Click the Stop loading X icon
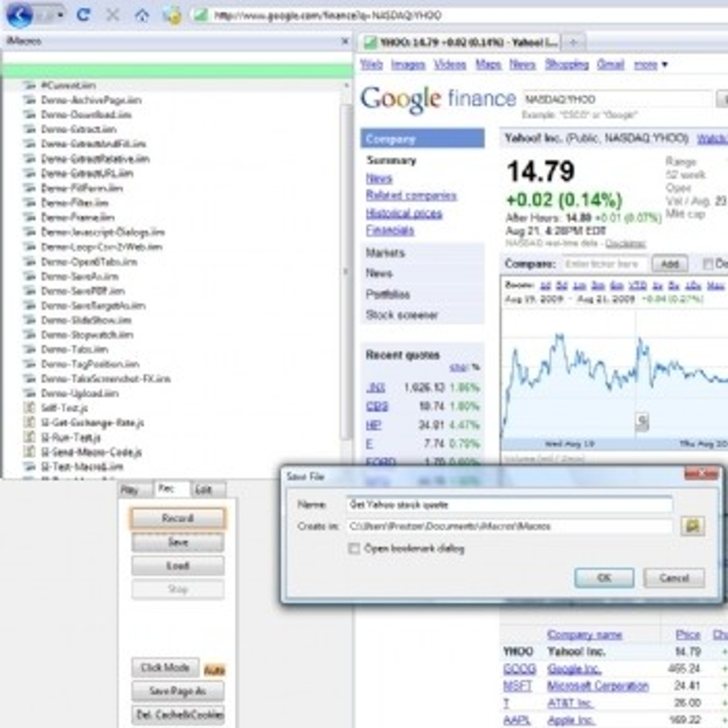The image size is (728, 728). point(112,15)
